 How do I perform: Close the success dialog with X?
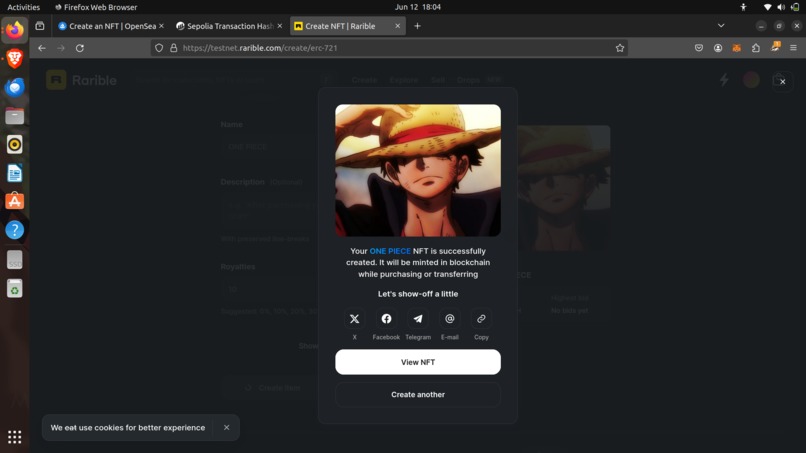[782, 81]
